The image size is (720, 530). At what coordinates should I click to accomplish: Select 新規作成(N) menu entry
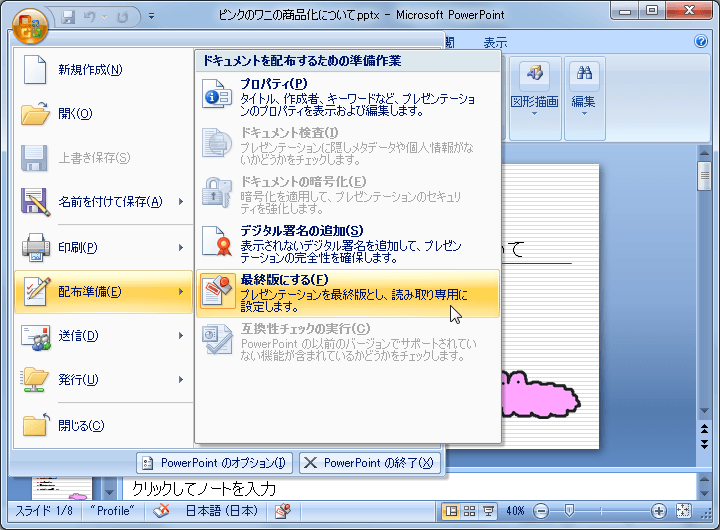104,69
